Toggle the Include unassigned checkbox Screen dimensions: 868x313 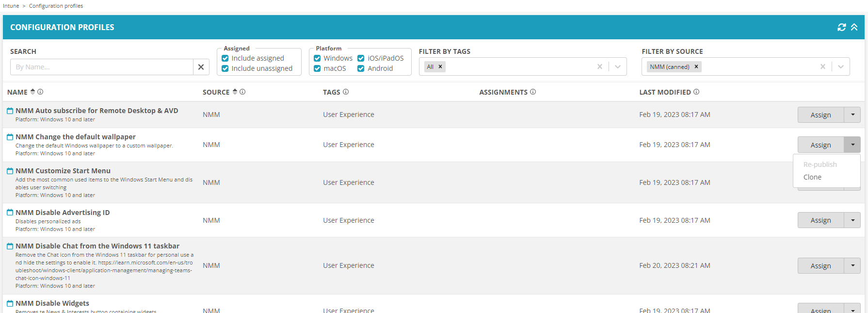tap(225, 68)
